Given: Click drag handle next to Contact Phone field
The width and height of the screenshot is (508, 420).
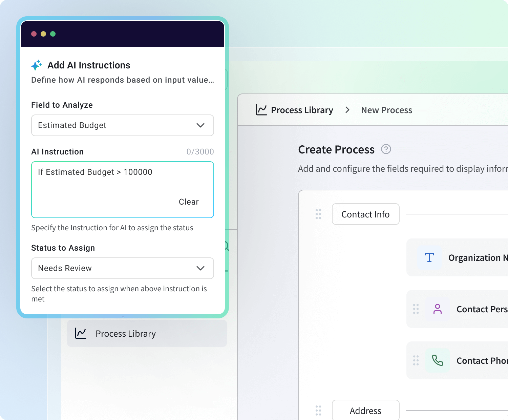Looking at the screenshot, I should pyautogui.click(x=416, y=360).
